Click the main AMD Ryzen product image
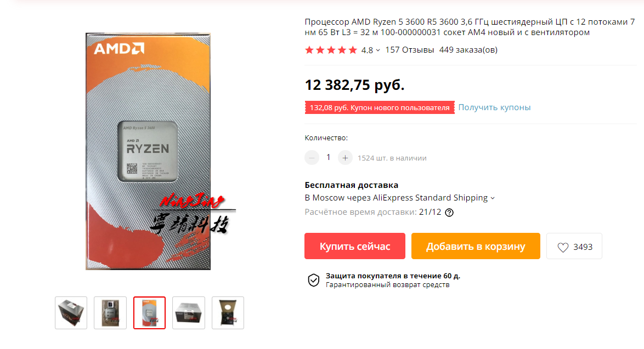The width and height of the screenshot is (644, 349). coord(148,151)
